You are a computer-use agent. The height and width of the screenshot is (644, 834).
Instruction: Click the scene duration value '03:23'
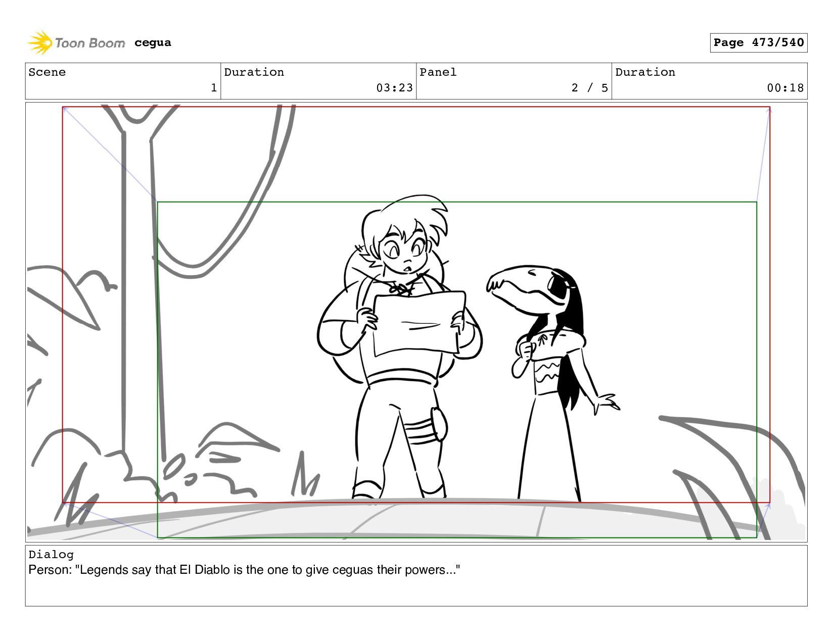point(394,88)
